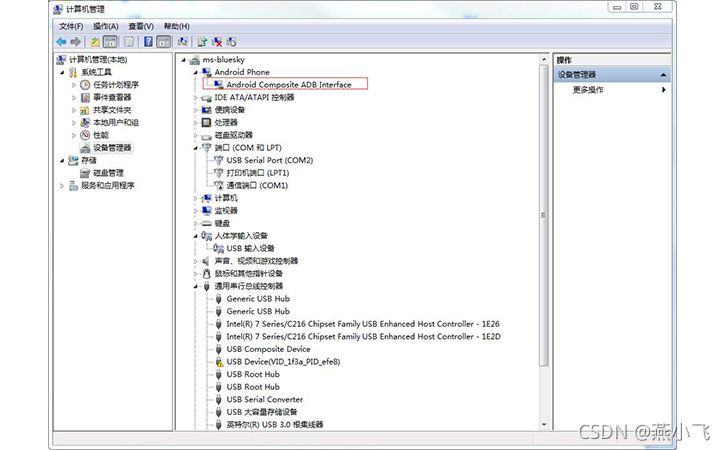This screenshot has height=450, width=726.
Task: Click the performance icon next to 性能
Action: [x=85, y=135]
